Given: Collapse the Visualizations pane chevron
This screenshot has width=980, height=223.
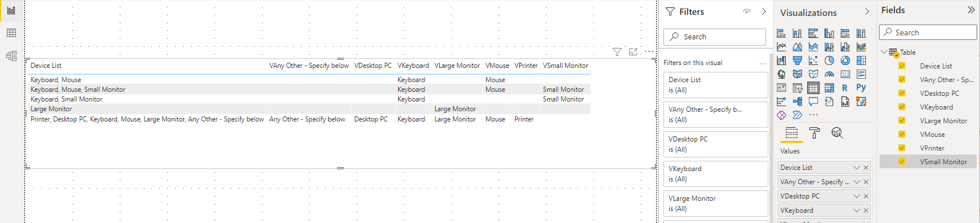Looking at the screenshot, I should point(867,12).
